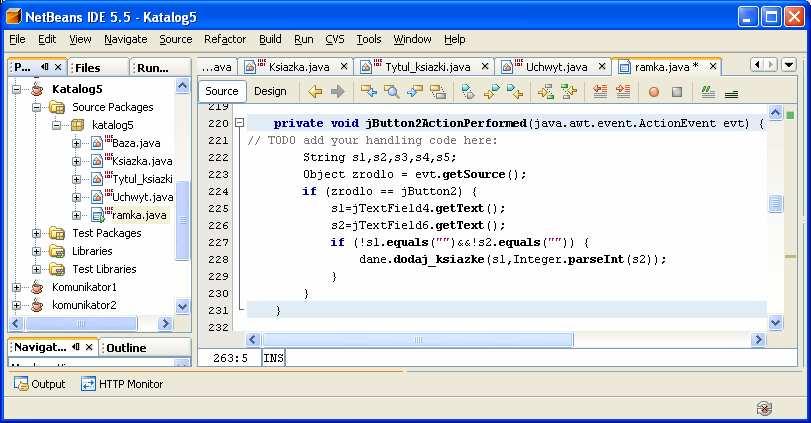Click the grey Forward arrow in editor toolbar
This screenshot has height=423, width=811.
click(338, 92)
